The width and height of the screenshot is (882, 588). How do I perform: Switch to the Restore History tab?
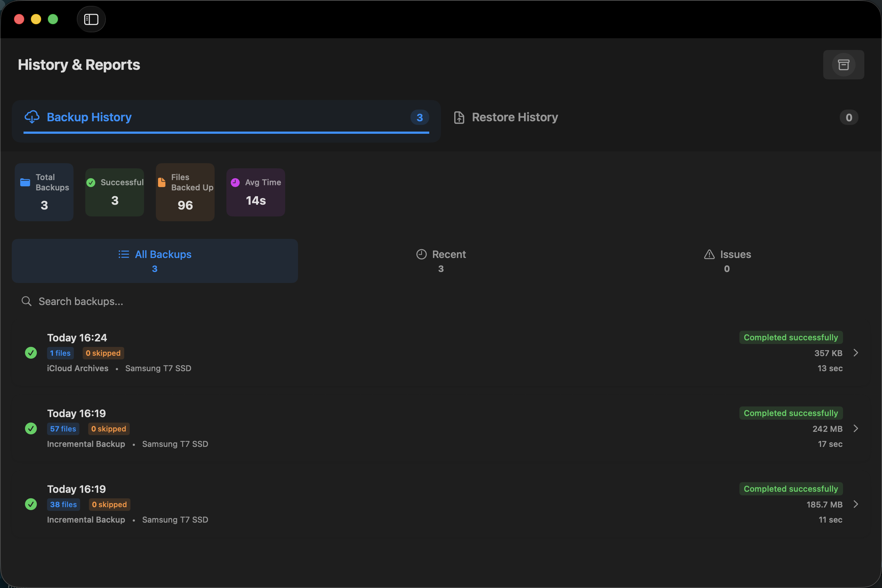pyautogui.click(x=514, y=117)
